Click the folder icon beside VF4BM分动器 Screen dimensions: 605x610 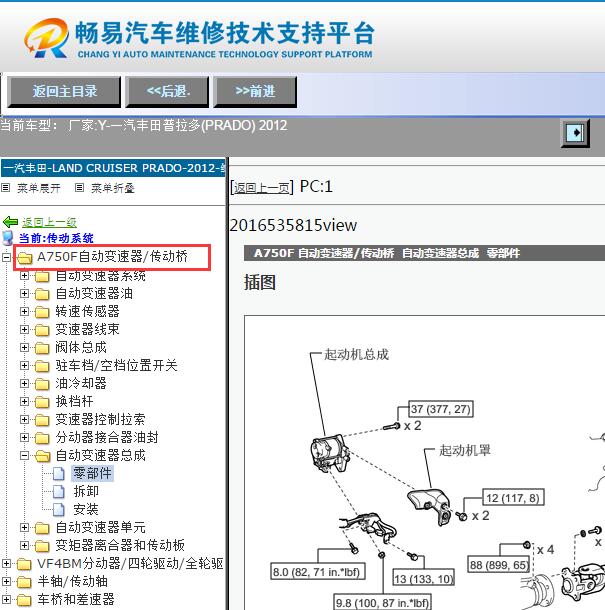(x=24, y=564)
